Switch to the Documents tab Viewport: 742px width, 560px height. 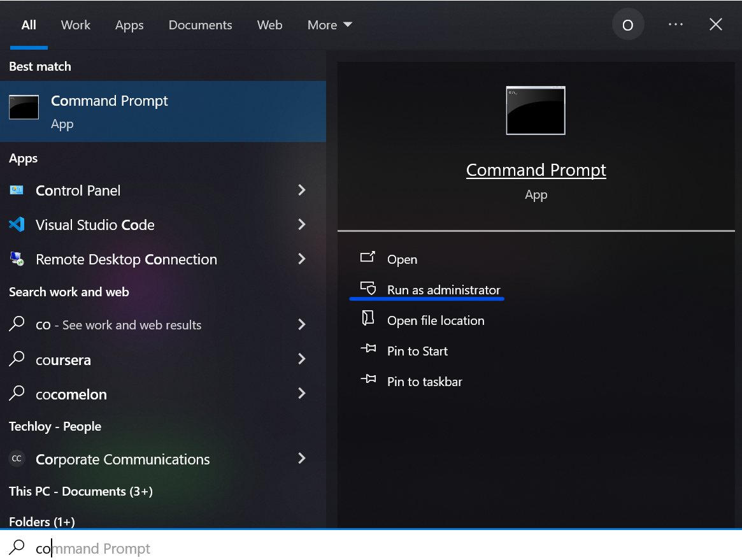click(200, 25)
